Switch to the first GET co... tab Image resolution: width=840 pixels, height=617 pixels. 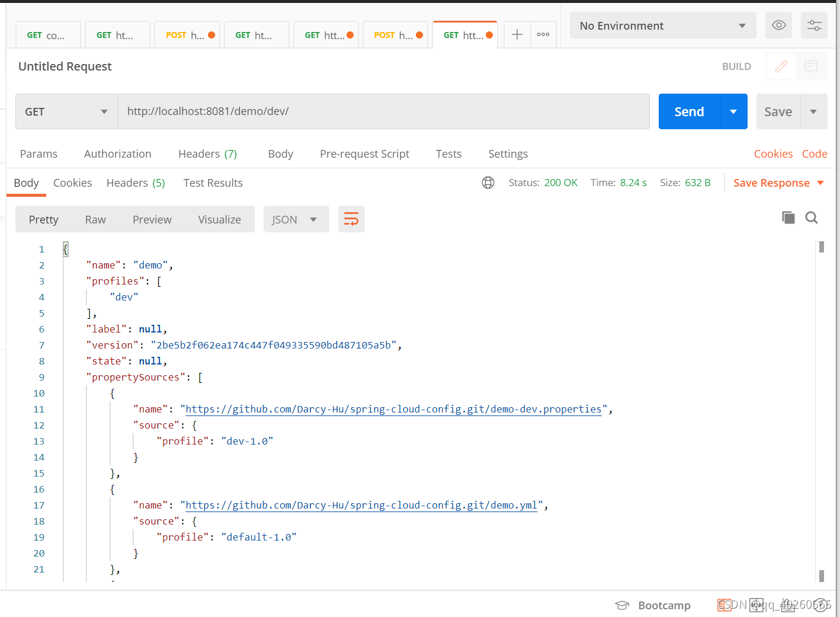(x=48, y=35)
